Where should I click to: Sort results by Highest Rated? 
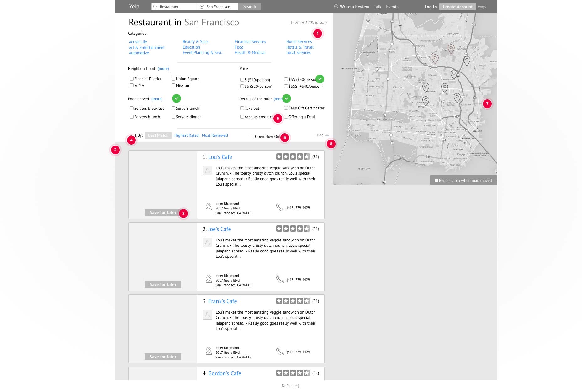click(x=186, y=135)
